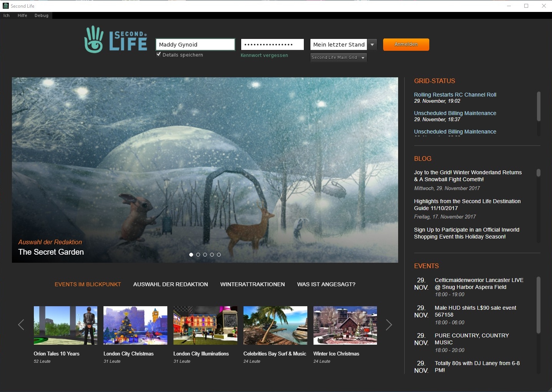Click the Events list scrollbar
The width and height of the screenshot is (552, 392).
[538, 305]
